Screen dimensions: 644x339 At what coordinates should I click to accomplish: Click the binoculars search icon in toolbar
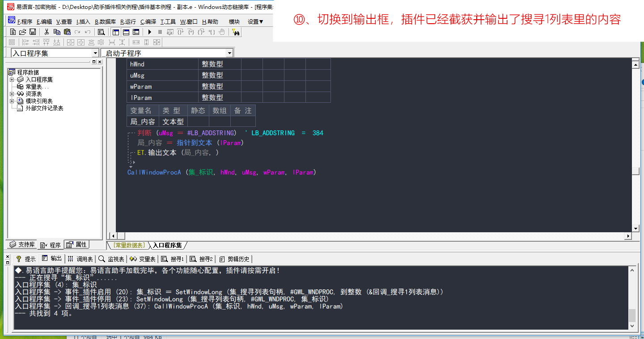point(236,32)
